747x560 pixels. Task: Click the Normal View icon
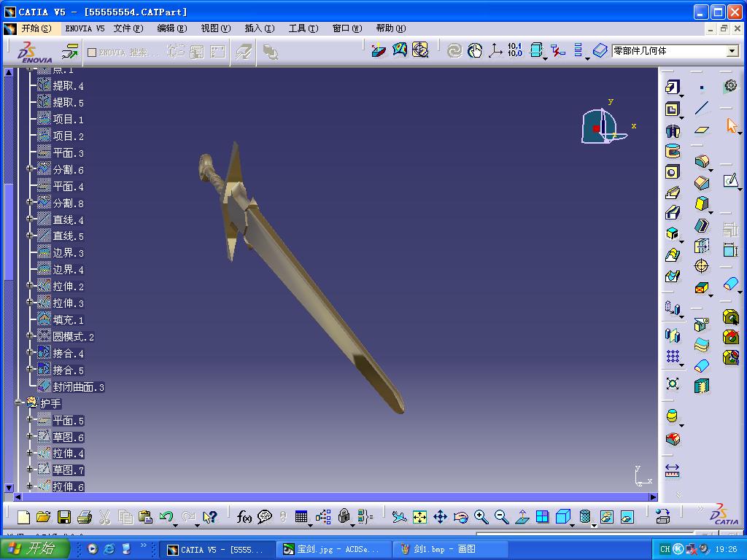(x=522, y=517)
